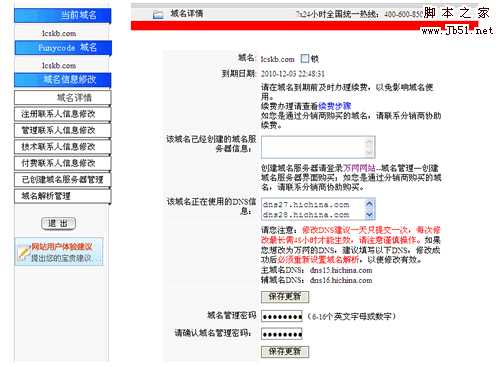The height and width of the screenshot is (367, 500).
Task: Click expiry date 2010-12-03 22:48:31
Action: click(x=293, y=74)
